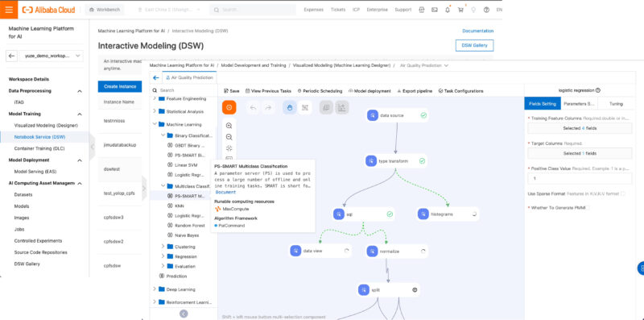Screen dimensions: 644x320
Task: Zoom out on the canvas
Action: click(x=229, y=137)
